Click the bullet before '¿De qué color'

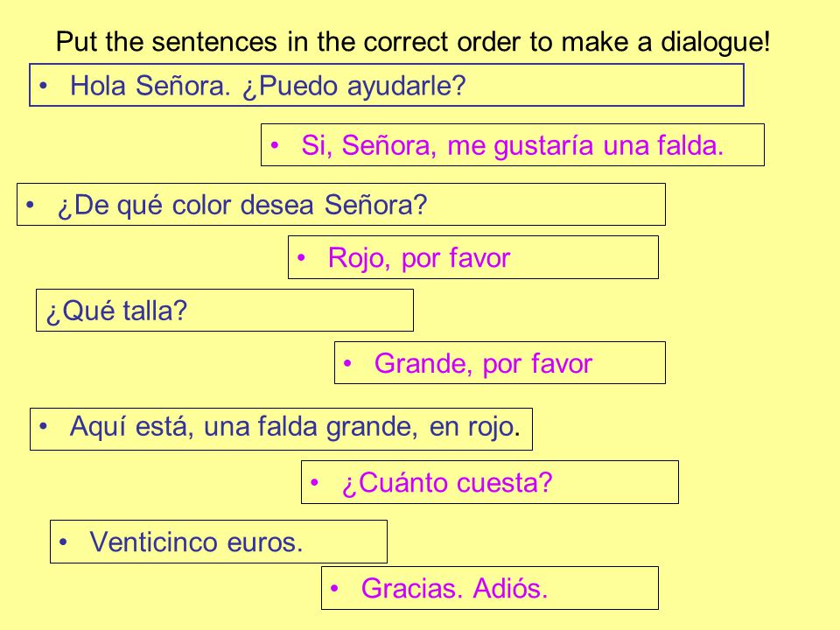pyautogui.click(x=30, y=205)
